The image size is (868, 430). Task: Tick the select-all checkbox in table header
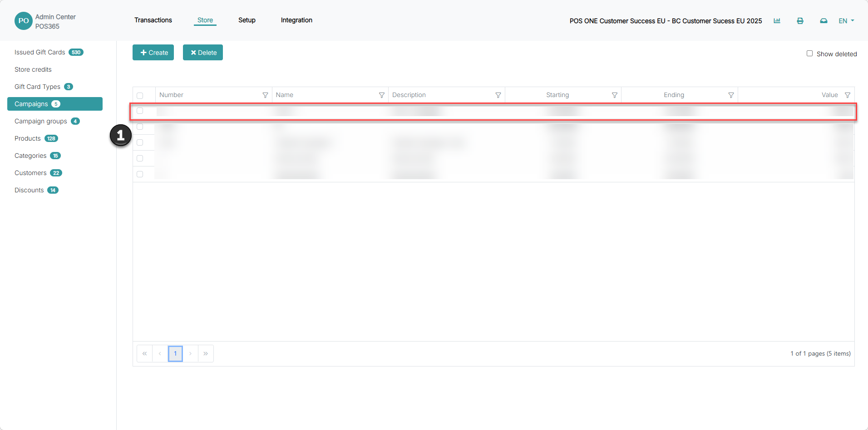click(x=140, y=96)
